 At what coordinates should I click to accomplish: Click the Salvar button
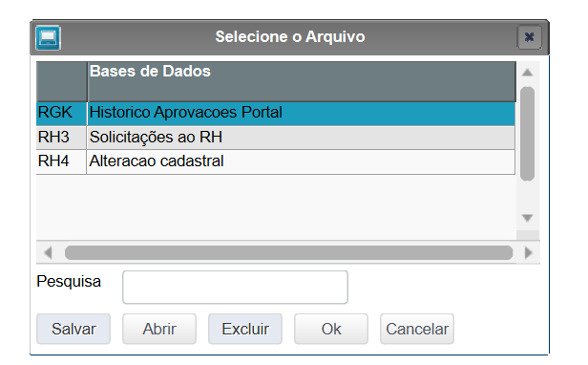(73, 329)
